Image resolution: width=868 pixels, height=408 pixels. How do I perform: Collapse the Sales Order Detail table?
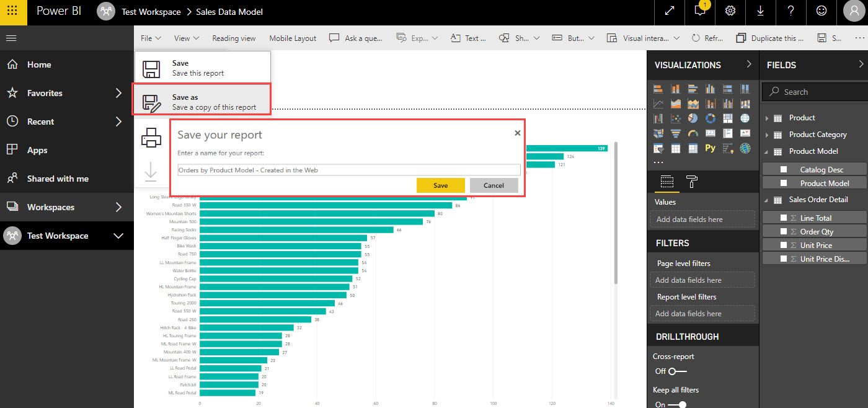coord(767,200)
